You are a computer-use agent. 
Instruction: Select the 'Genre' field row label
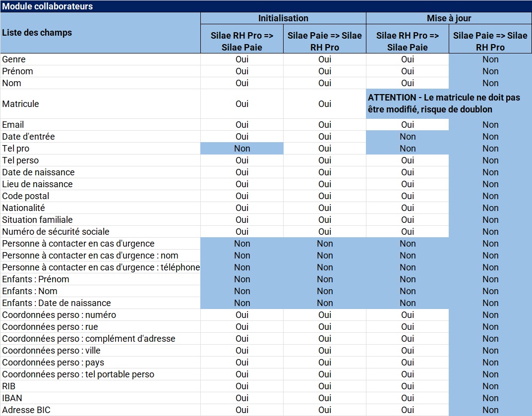[x=14, y=59]
